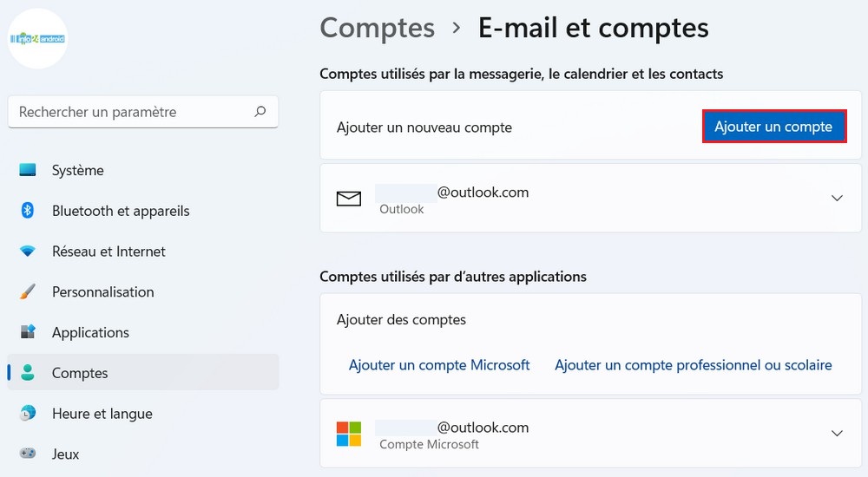The height and width of the screenshot is (477, 868).
Task: Click Ajouter un compte Microsoft link
Action: pos(439,365)
